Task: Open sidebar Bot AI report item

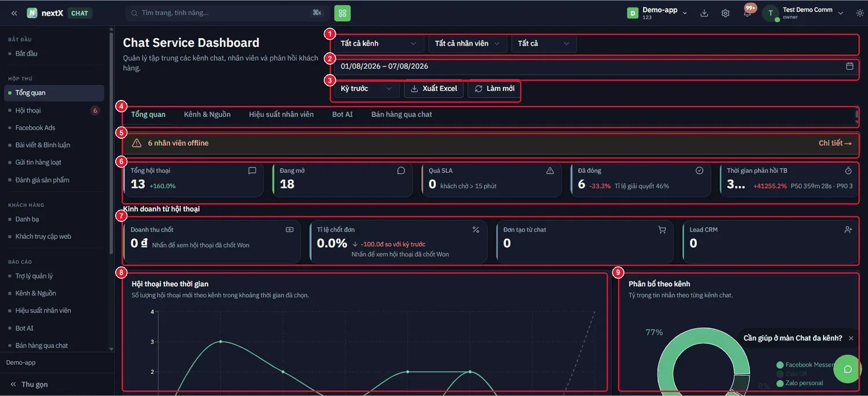Action: (54, 328)
